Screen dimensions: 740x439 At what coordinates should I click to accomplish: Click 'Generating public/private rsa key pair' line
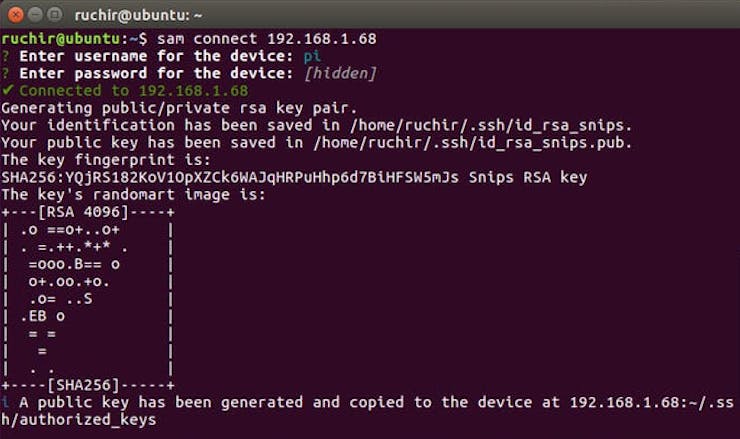coord(179,108)
